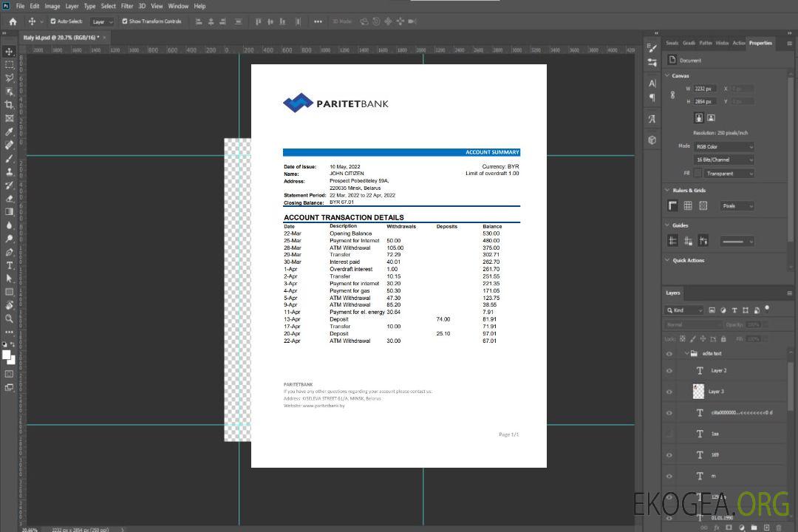
Task: Switch to the Italy id.psd document tab
Action: tap(61, 37)
